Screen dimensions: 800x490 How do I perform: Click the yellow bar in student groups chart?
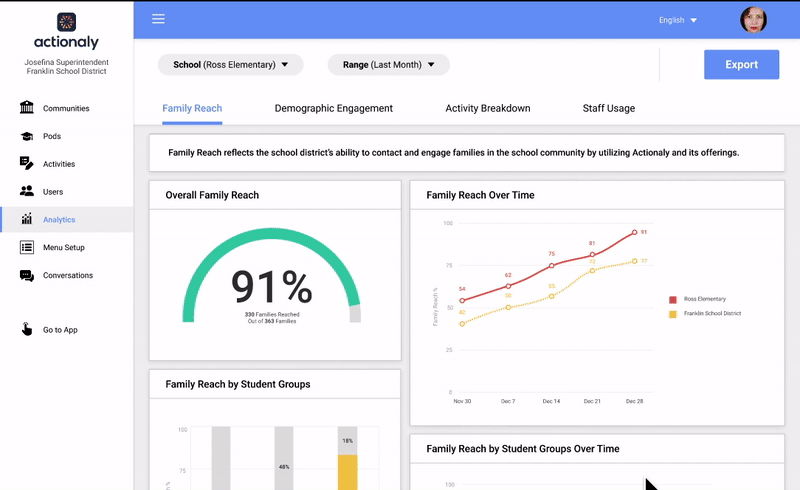click(347, 472)
